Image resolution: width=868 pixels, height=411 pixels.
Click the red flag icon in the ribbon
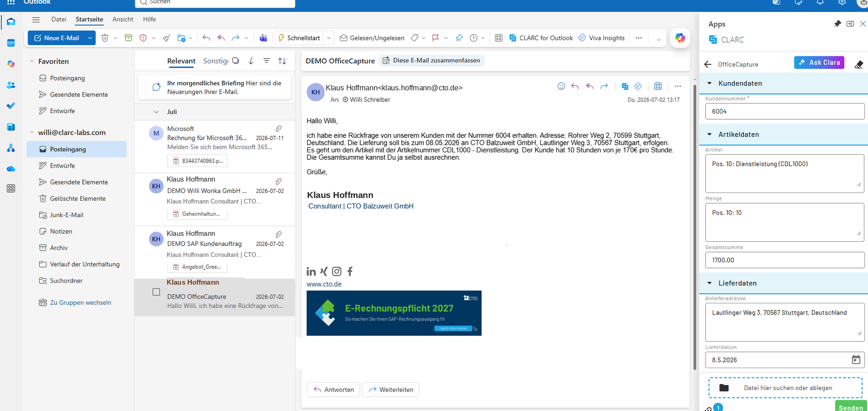click(436, 38)
